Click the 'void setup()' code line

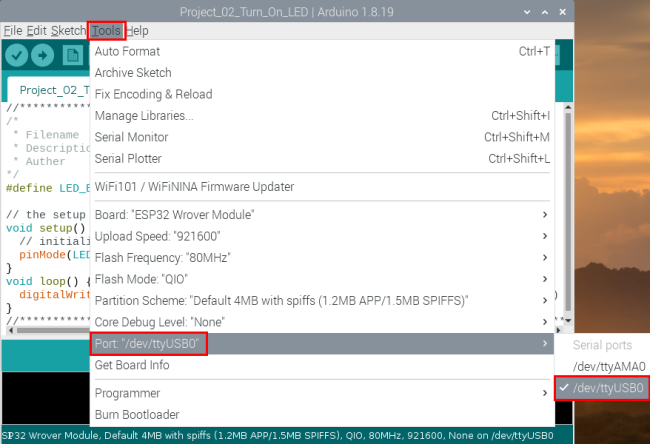click(x=46, y=228)
